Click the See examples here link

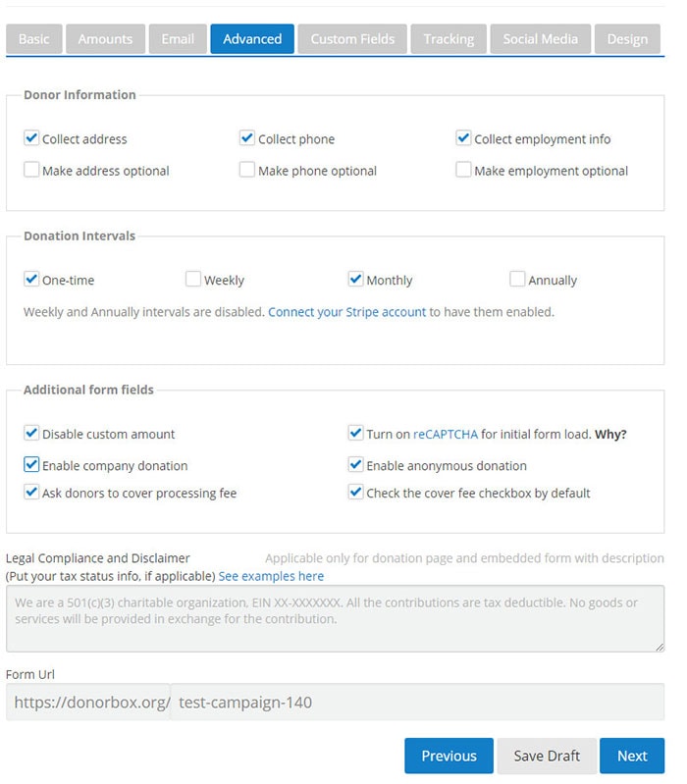(x=271, y=576)
